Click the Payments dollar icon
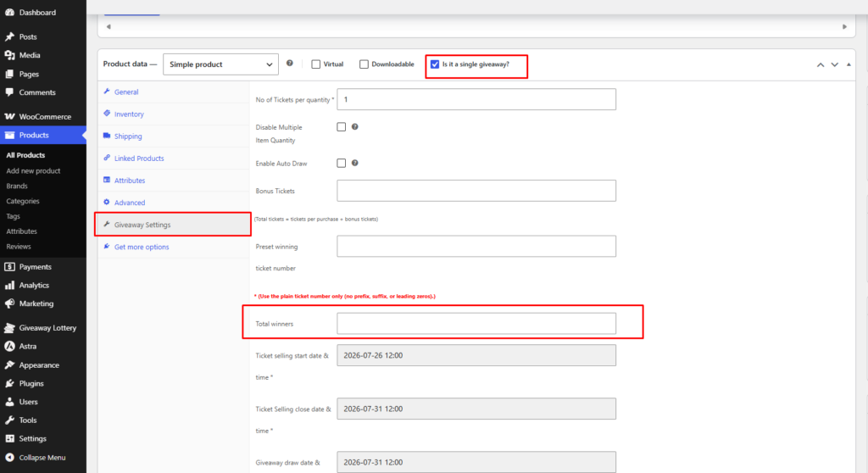Image resolution: width=868 pixels, height=473 pixels. (9, 266)
